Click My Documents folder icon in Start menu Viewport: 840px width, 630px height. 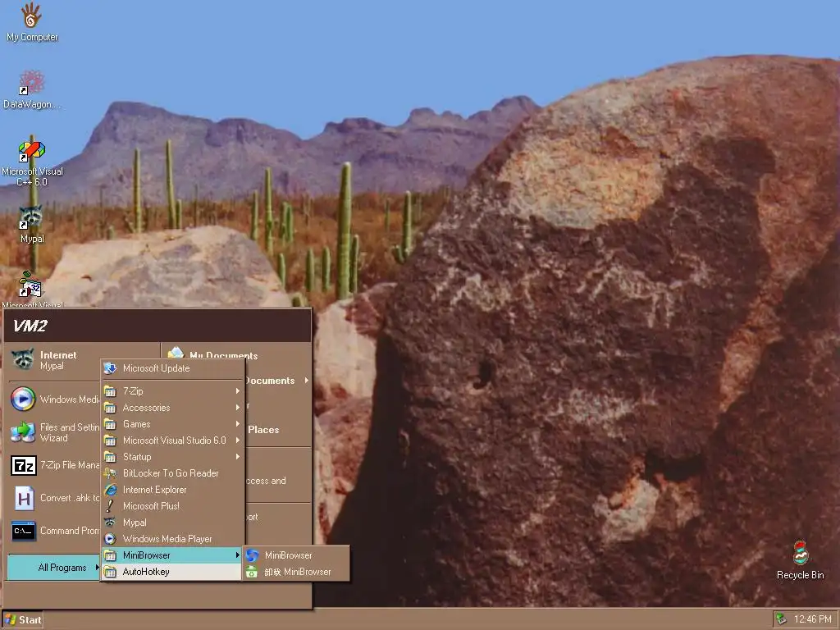pyautogui.click(x=176, y=352)
